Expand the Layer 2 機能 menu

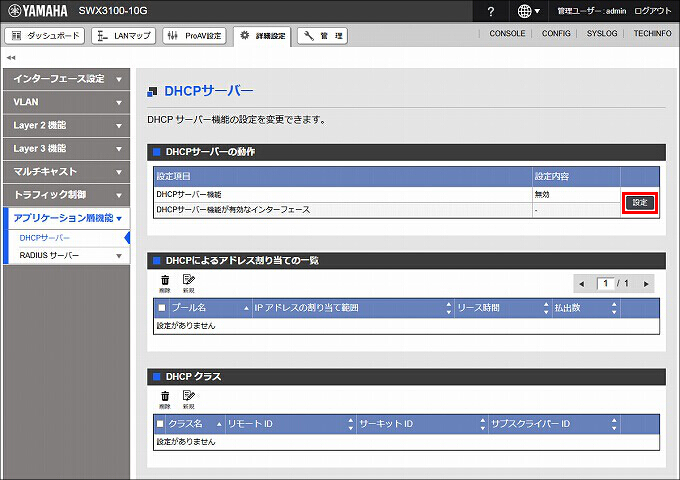coord(66,125)
